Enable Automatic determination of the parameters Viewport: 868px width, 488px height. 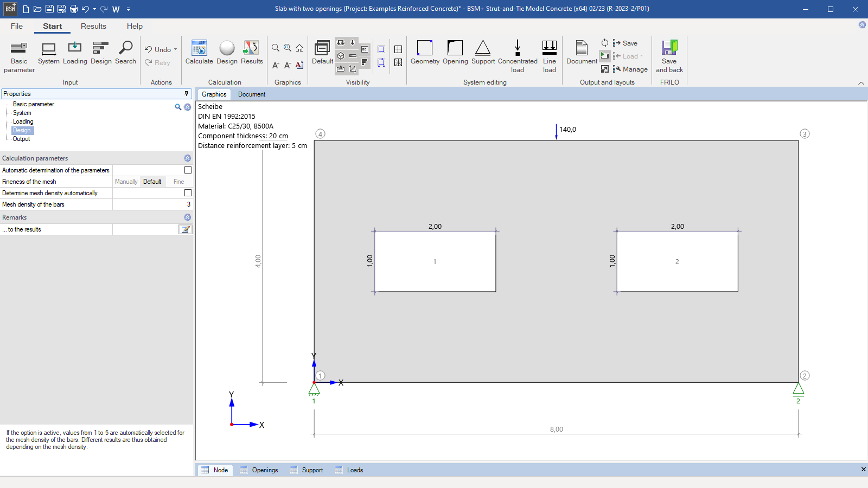(188, 170)
